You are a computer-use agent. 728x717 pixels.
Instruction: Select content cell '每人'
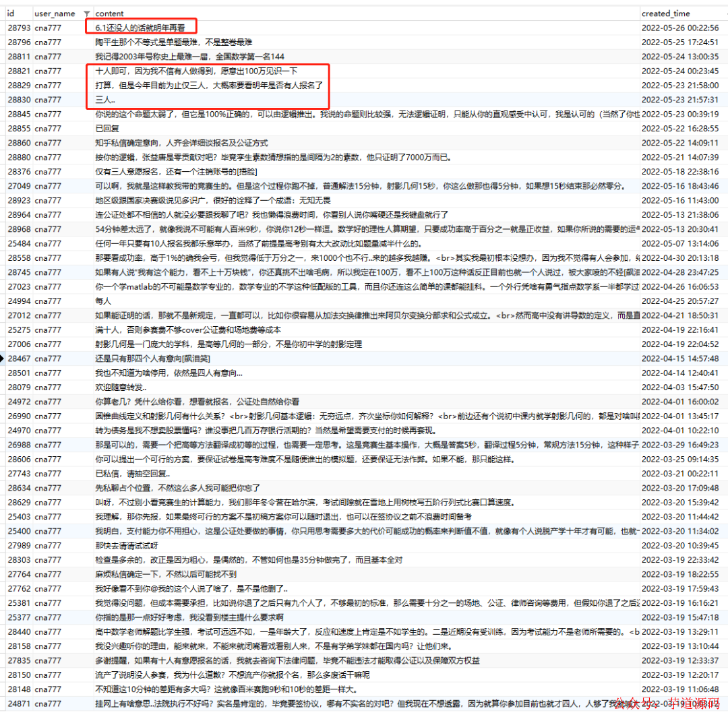103,301
